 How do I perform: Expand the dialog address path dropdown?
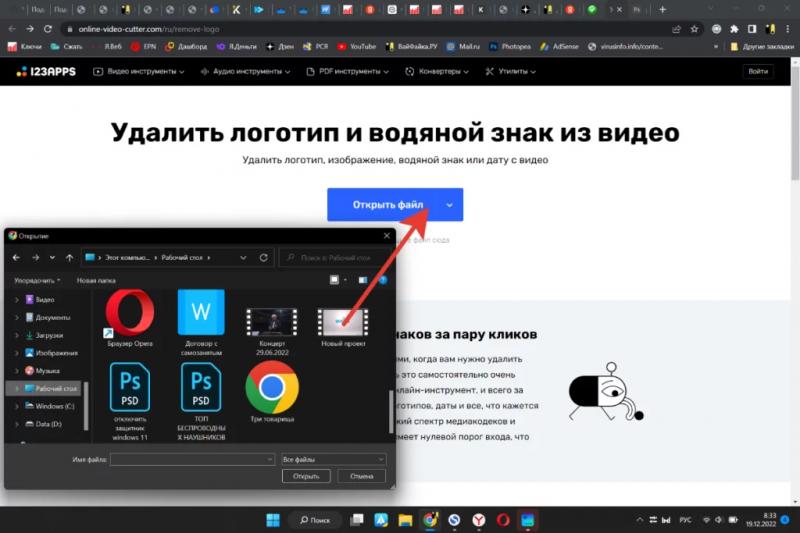coord(243,258)
